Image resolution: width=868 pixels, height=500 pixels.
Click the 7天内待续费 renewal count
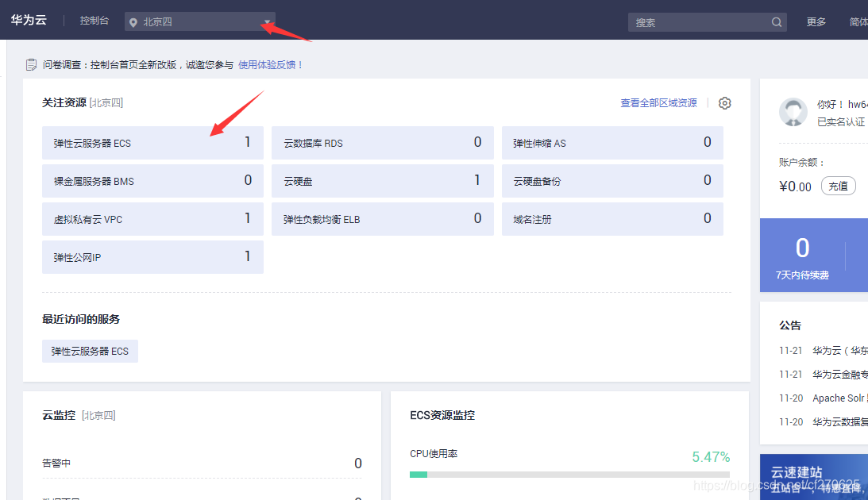802,257
